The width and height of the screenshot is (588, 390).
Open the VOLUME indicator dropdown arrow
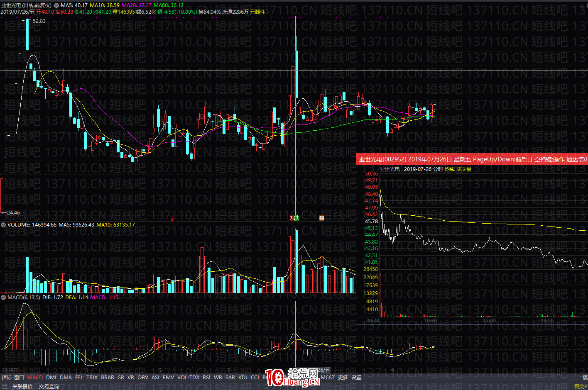(3, 225)
